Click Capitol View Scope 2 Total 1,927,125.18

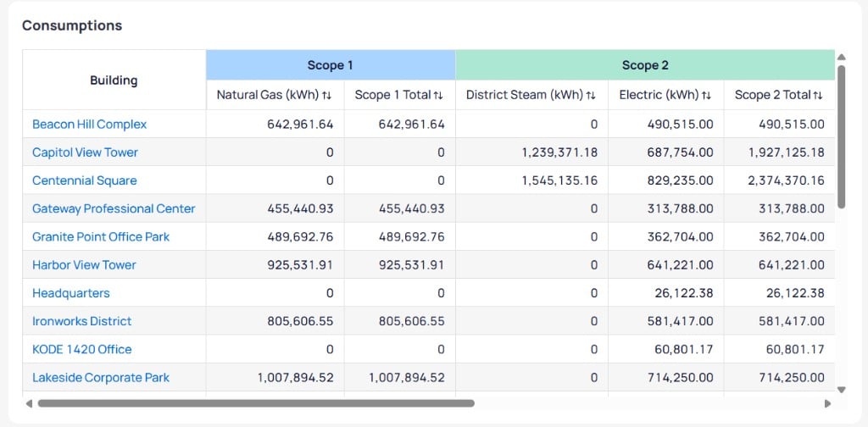[787, 152]
